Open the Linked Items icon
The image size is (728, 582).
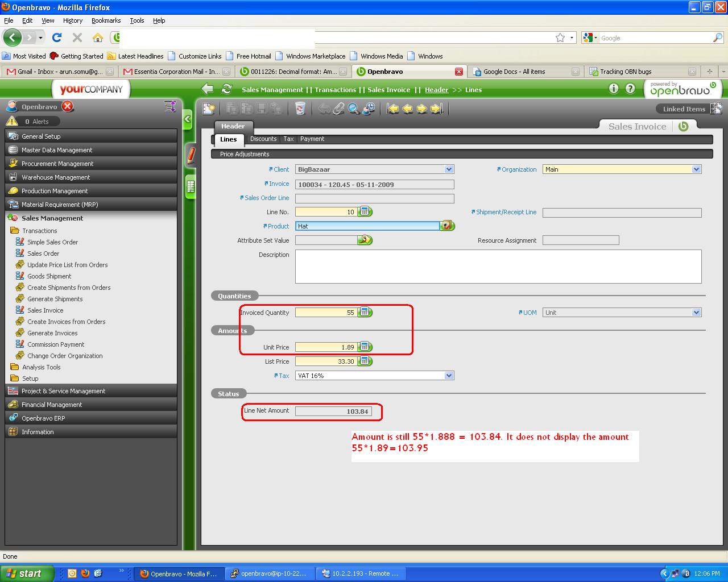(x=717, y=109)
